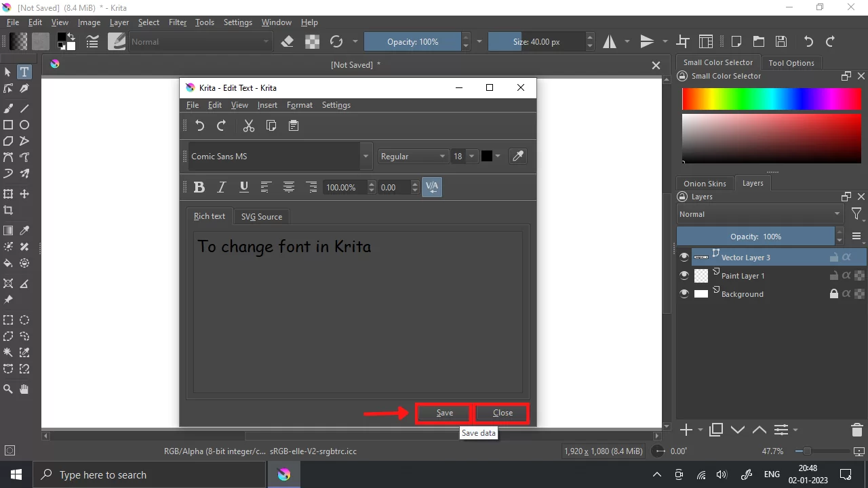Click the rainbow hue bar

pyautogui.click(x=771, y=99)
